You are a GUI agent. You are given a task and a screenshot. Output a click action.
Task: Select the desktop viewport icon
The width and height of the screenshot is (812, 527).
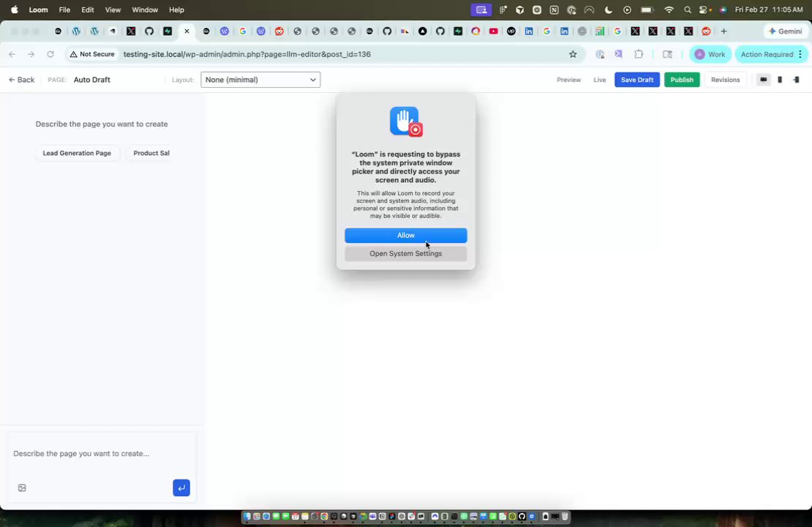point(763,80)
